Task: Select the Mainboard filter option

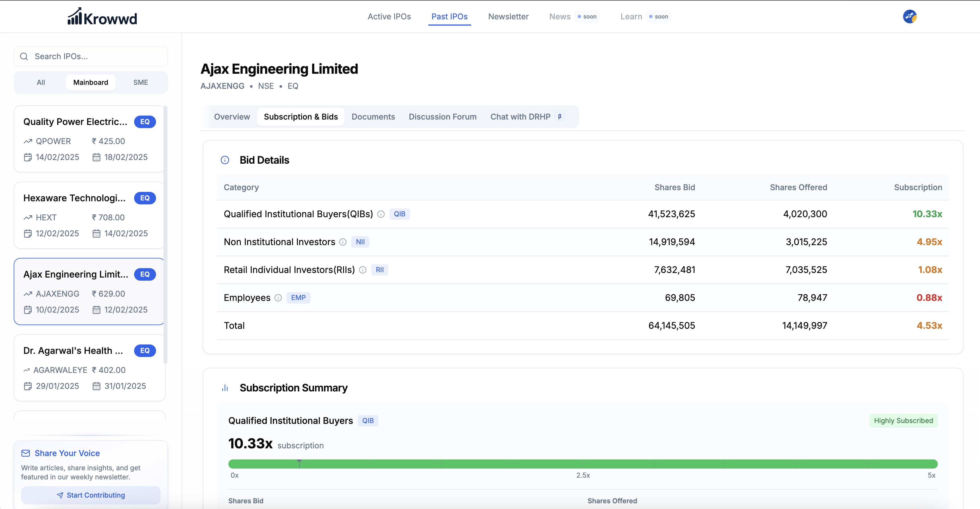Action: click(91, 83)
